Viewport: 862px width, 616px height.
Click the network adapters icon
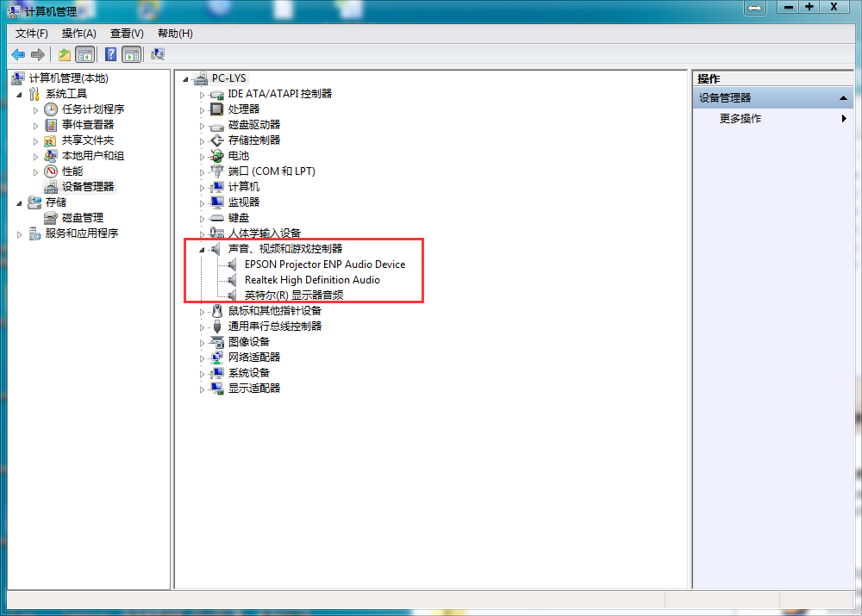[x=217, y=358]
